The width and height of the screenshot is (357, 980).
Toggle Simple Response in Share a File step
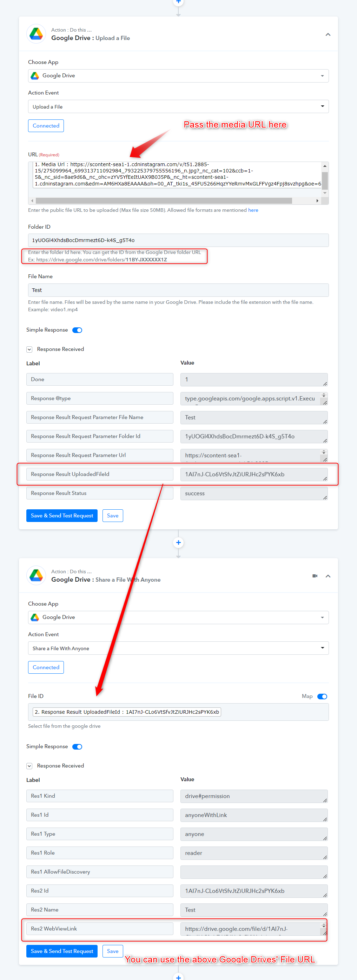77,746
